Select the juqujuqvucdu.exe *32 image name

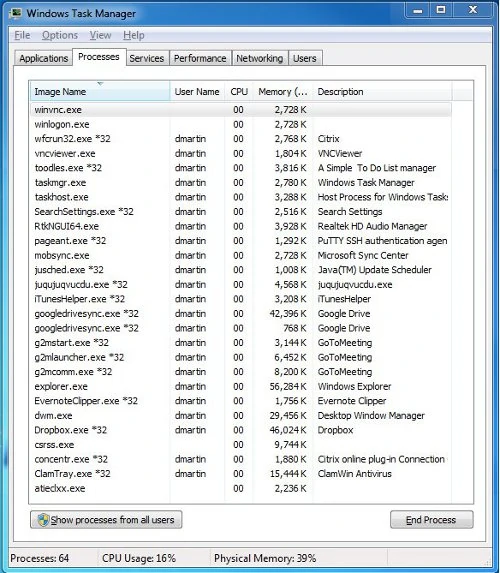[x=81, y=285]
